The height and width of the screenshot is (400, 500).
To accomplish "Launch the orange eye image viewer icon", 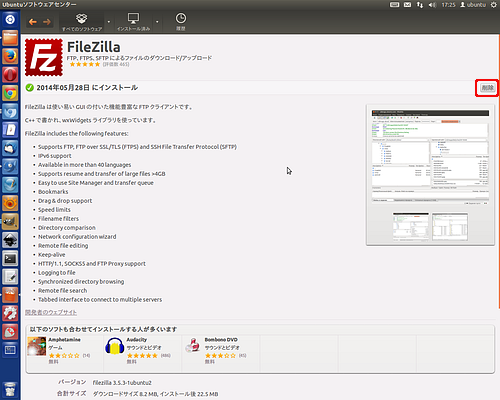I will 10,203.
